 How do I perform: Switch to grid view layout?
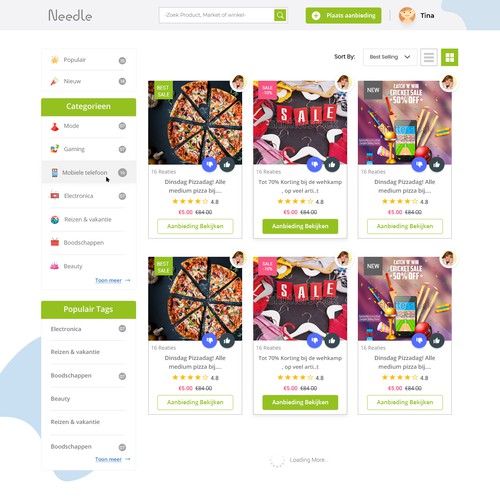click(449, 57)
